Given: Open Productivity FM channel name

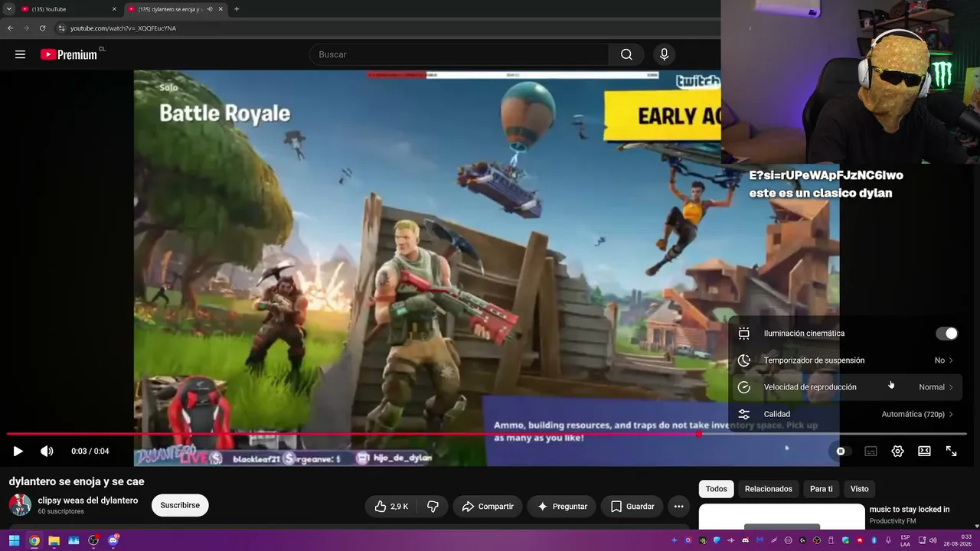Looking at the screenshot, I should pyautogui.click(x=891, y=521).
